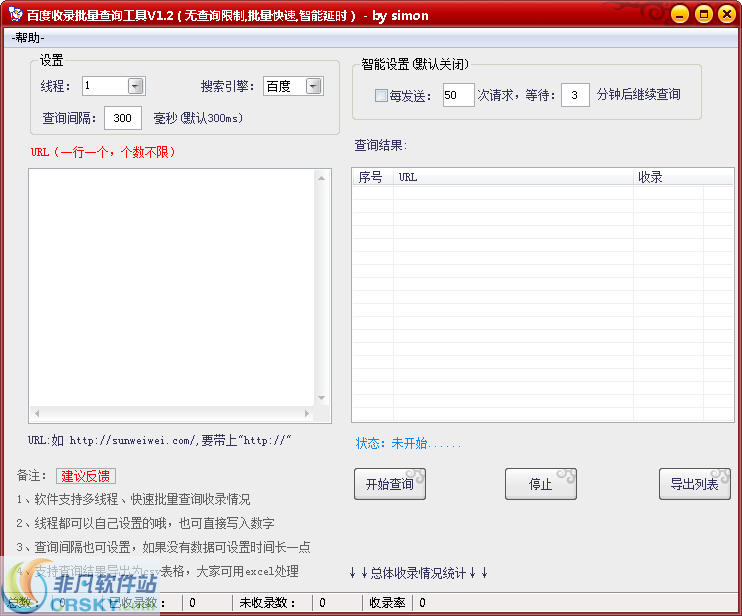Maximize the window with the square button

[x=704, y=14]
